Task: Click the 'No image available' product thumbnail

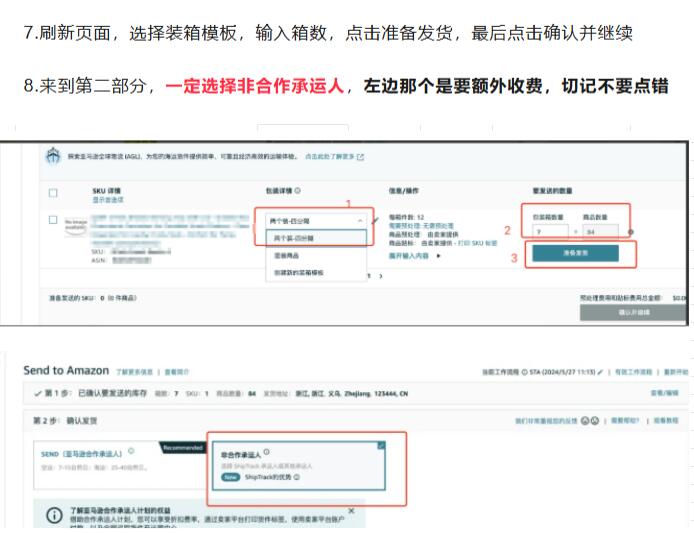Action: click(x=76, y=226)
